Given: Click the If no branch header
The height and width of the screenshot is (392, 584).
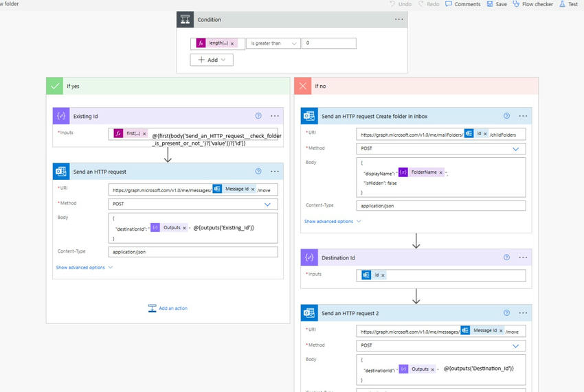Looking at the screenshot, I should [416, 86].
